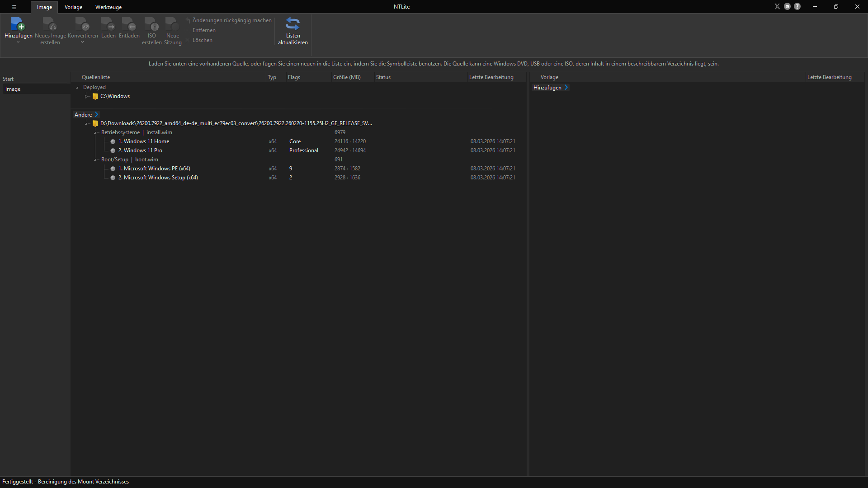Expand the C:\Windows tree node
The image size is (868, 488).
pos(86,97)
